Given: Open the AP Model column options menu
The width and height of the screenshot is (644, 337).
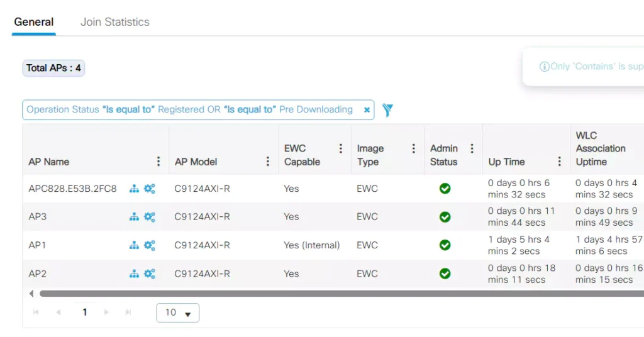Looking at the screenshot, I should point(268,162).
